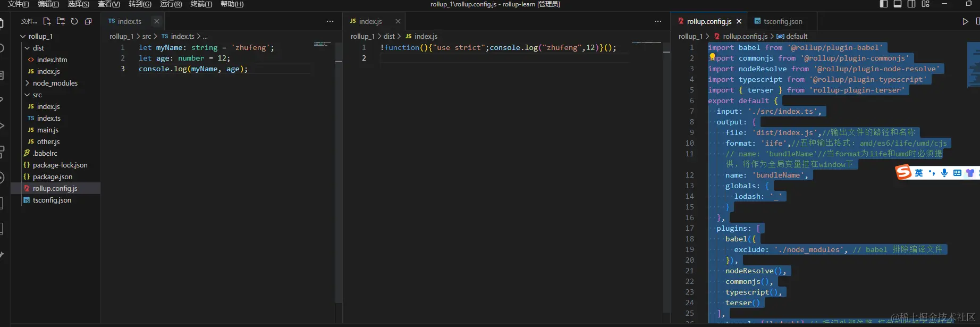Toggle Sogou punctuation mode icon
980x327 pixels.
click(x=932, y=173)
